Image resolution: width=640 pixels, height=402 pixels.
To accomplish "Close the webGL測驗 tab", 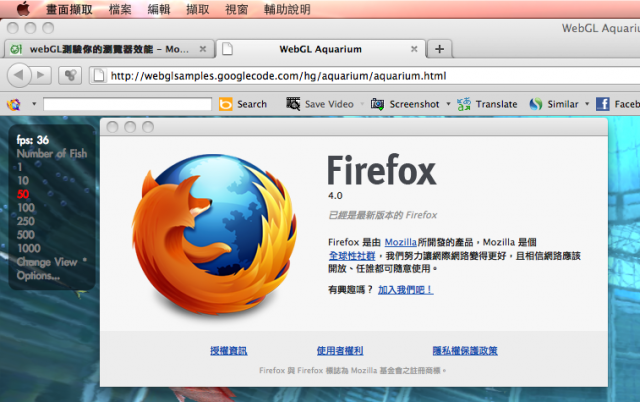I will pyautogui.click(x=202, y=49).
